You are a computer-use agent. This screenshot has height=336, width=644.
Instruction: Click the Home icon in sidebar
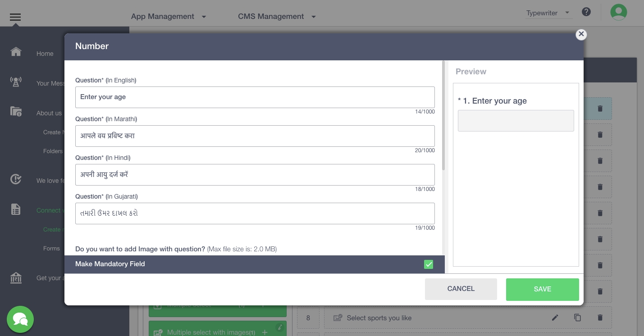click(16, 52)
